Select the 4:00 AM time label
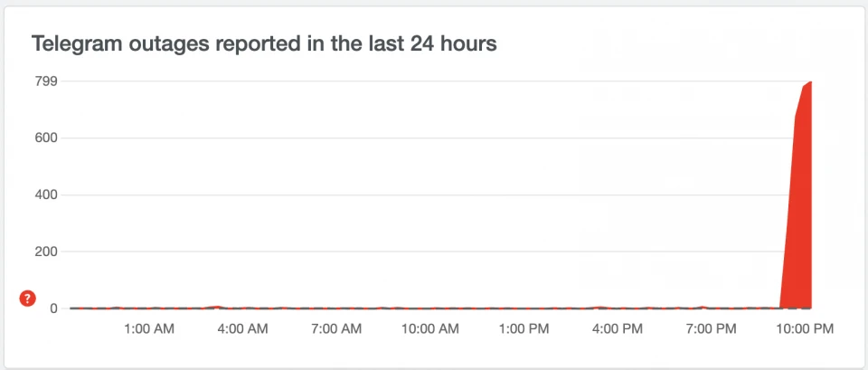Viewport: 868px width, 370px height. click(242, 329)
